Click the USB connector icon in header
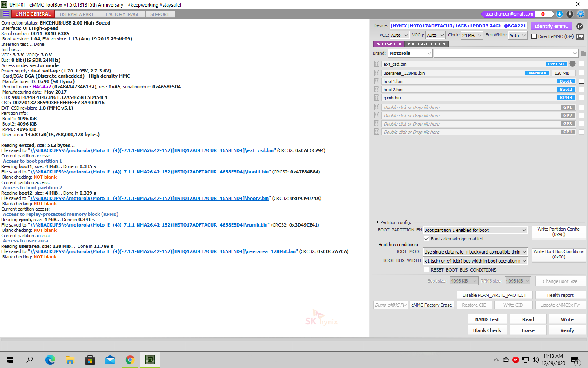Image resolution: width=588 pixels, height=368 pixels. pos(570,14)
